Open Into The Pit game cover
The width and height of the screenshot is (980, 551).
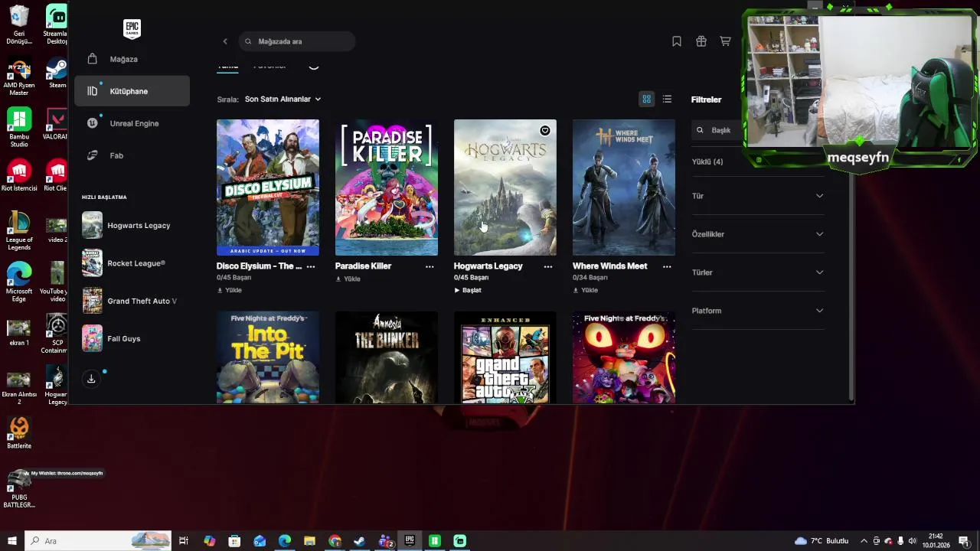pyautogui.click(x=268, y=357)
